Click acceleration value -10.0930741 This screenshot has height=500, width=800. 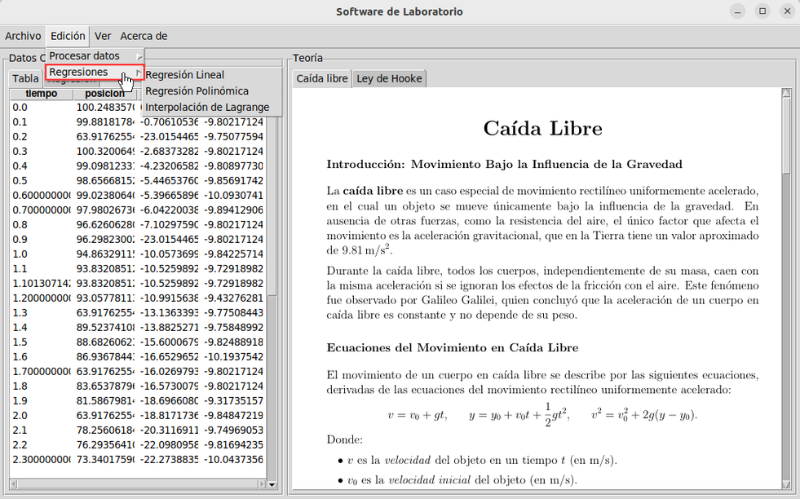tap(234, 196)
